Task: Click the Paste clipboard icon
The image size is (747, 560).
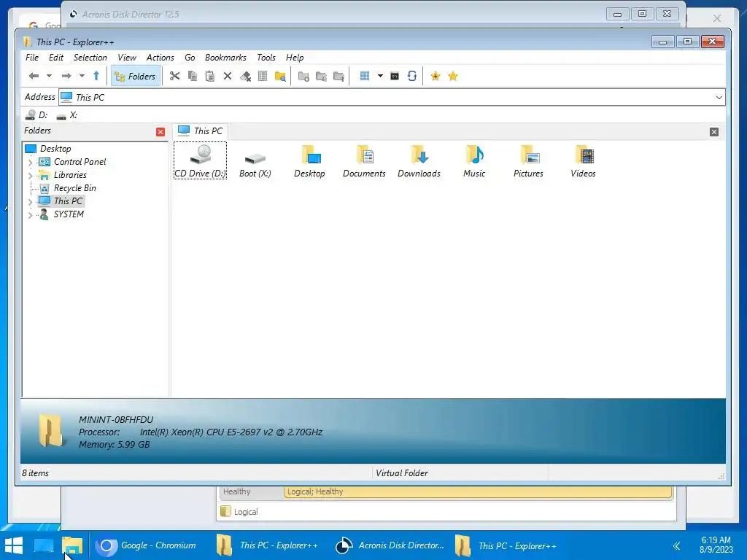Action: [x=210, y=76]
